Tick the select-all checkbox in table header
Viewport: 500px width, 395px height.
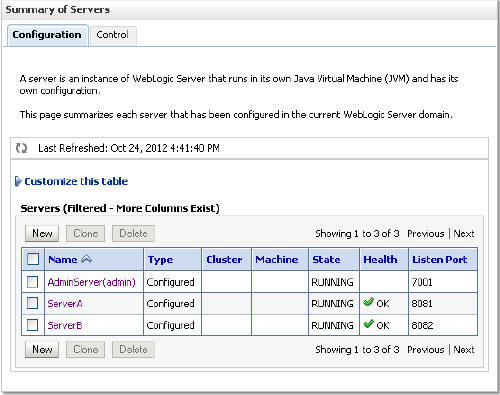[33, 259]
